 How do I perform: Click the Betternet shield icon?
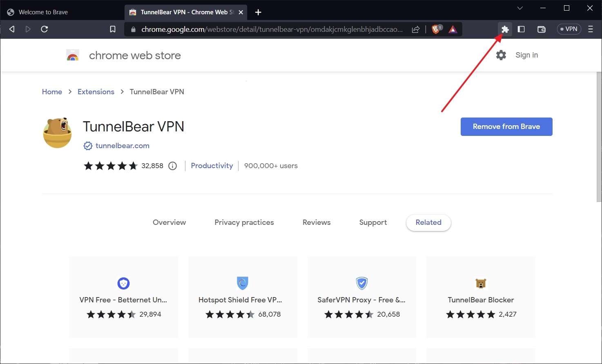pyautogui.click(x=123, y=283)
